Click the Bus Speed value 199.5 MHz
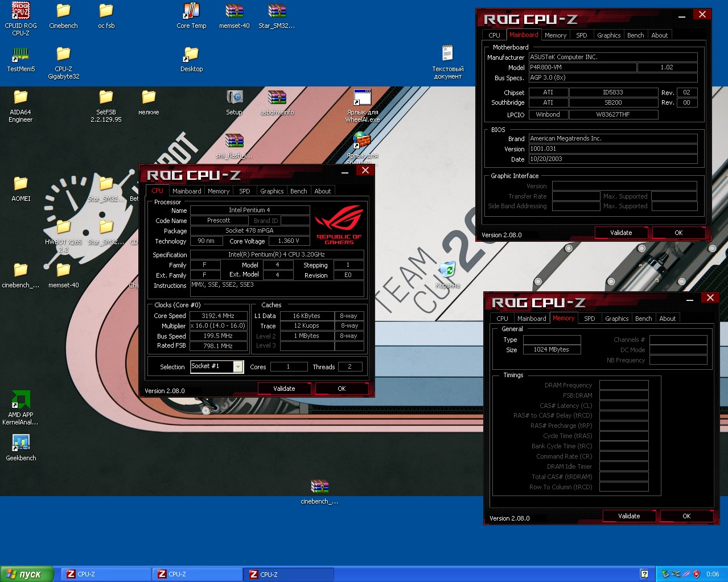The height and width of the screenshot is (582, 728). (219, 336)
